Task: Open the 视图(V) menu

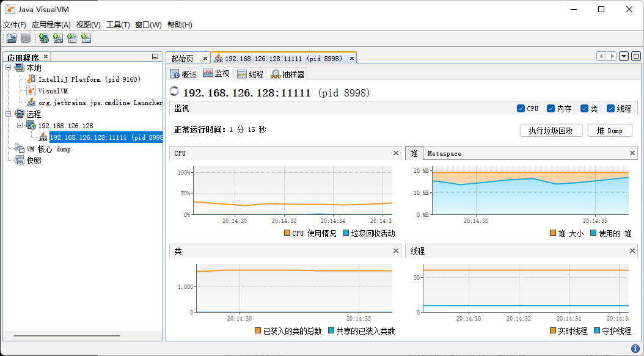Action: pos(89,24)
